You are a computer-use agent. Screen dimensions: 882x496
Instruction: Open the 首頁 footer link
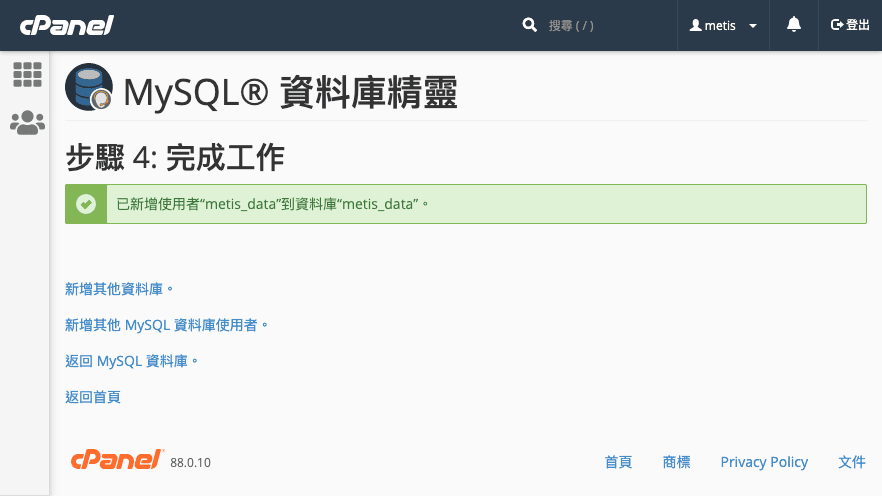[618, 462]
